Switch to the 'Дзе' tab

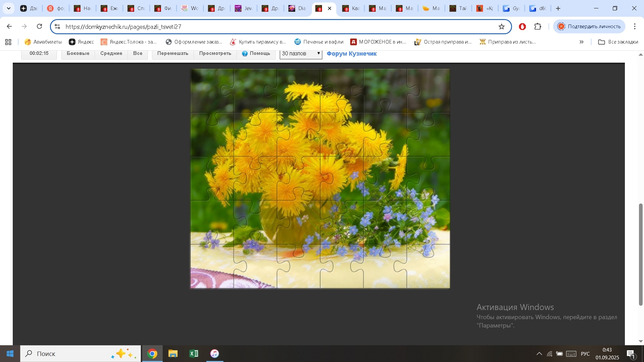point(29,8)
